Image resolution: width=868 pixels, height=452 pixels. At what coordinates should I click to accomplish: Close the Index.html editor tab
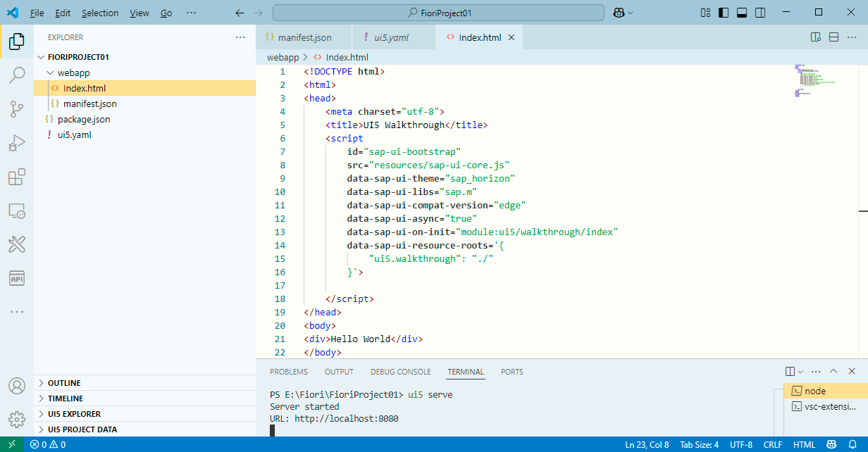(x=512, y=37)
